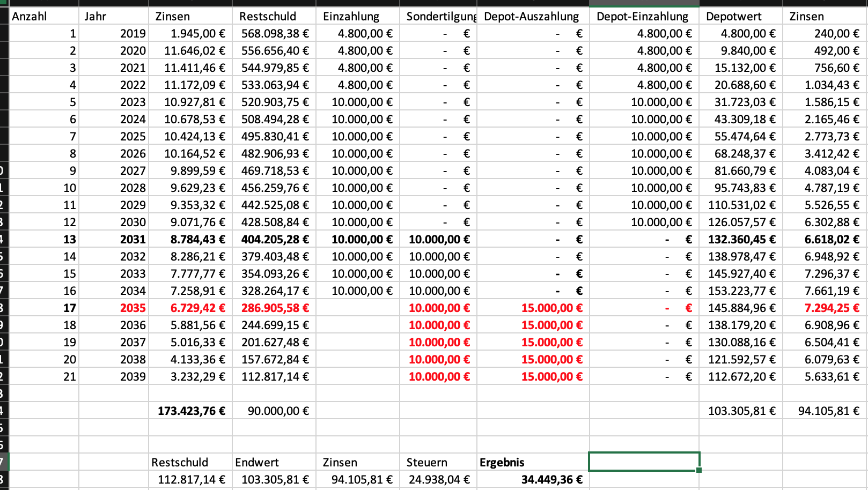This screenshot has height=490, width=868.
Task: Select the Depotwert header cell
Action: click(741, 16)
